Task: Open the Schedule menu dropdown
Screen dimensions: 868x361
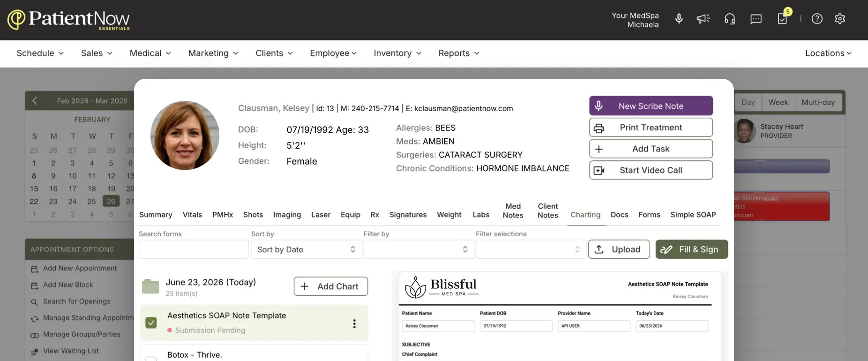Action: [x=40, y=53]
